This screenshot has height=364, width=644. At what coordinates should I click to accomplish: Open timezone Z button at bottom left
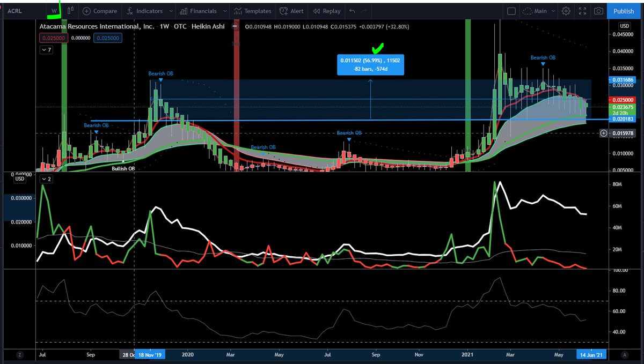(20, 354)
